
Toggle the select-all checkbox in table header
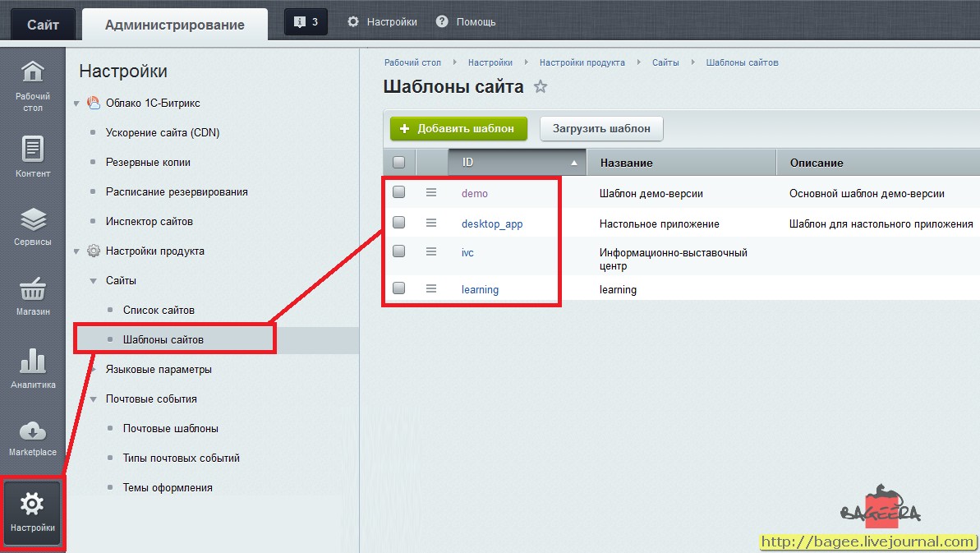398,163
